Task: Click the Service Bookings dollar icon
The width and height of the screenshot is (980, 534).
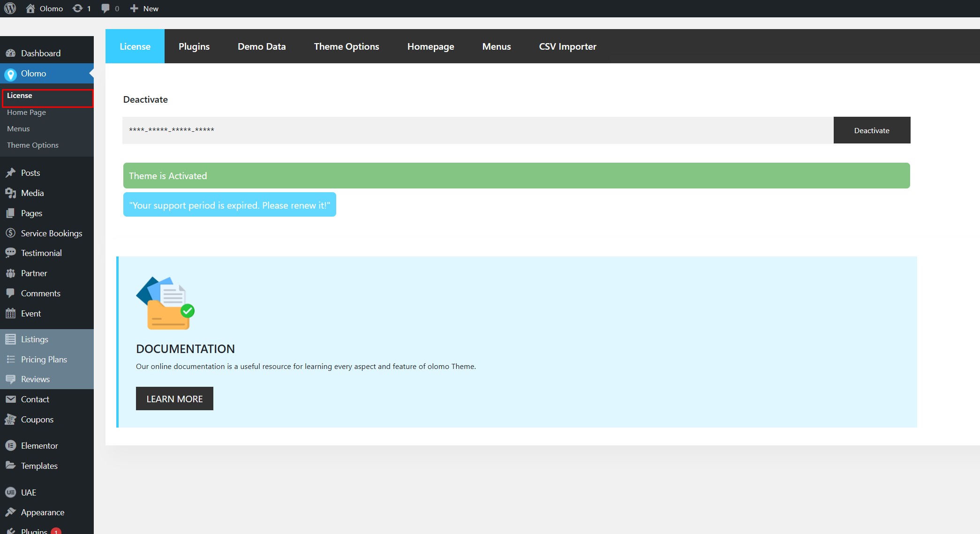Action: pyautogui.click(x=10, y=233)
